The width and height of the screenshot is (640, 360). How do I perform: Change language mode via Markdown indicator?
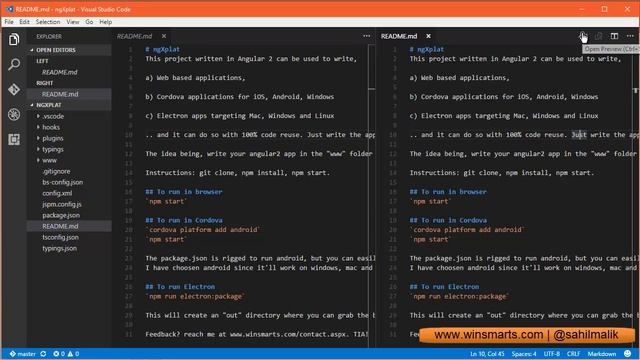(x=602, y=354)
